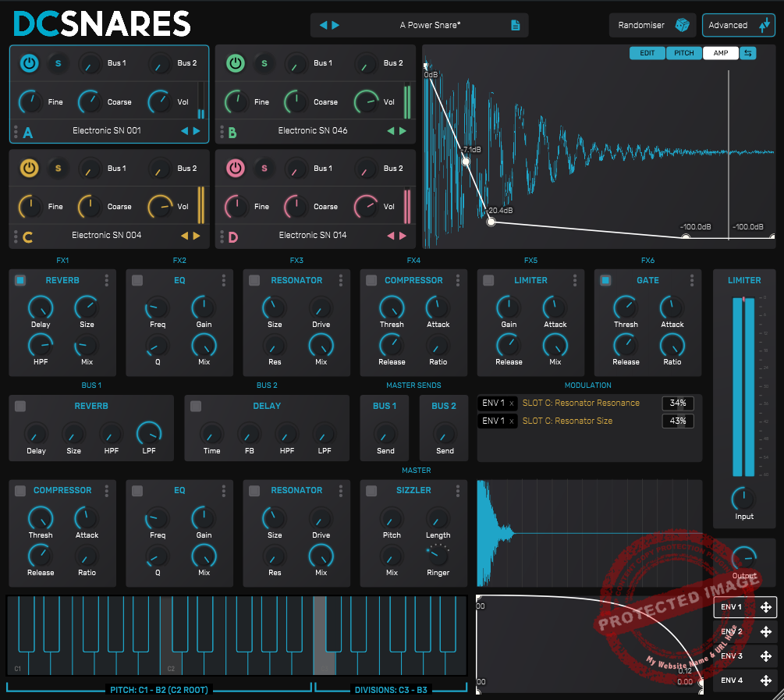Click slot A drag handle dots
Image resolution: width=784 pixels, height=700 pixels.
pos(16,132)
